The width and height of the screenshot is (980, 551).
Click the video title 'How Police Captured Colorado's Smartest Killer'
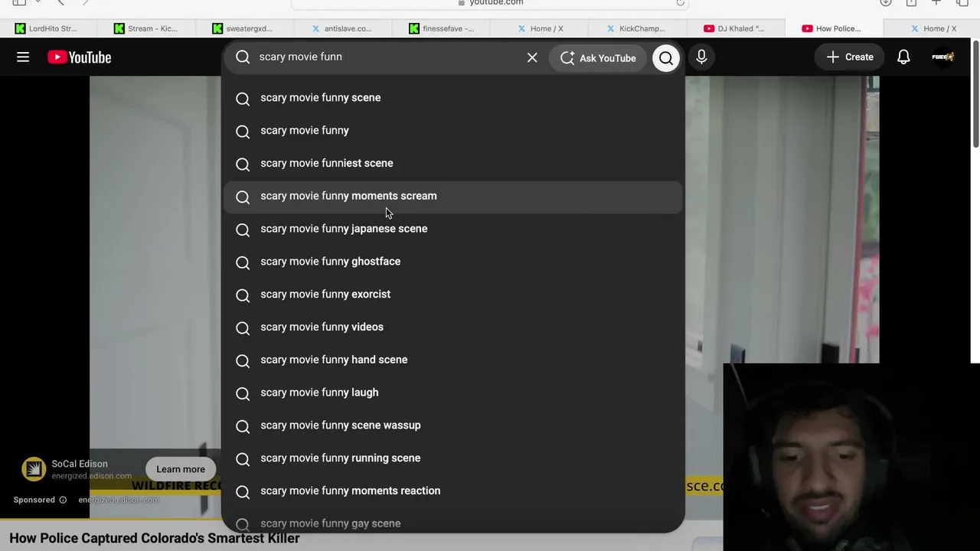[155, 538]
